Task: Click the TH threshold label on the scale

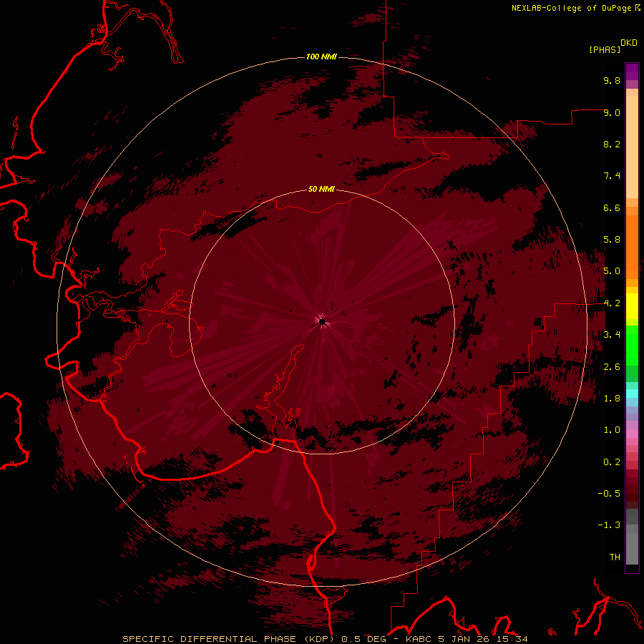Action: tap(615, 557)
